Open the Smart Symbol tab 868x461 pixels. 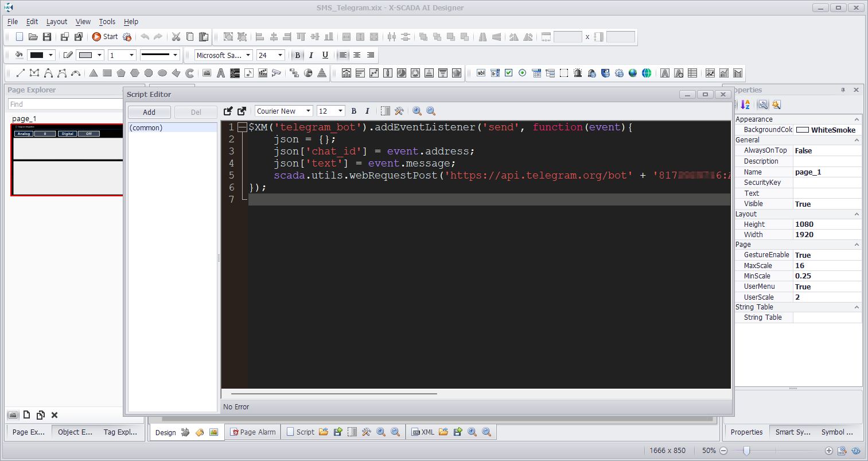point(793,432)
